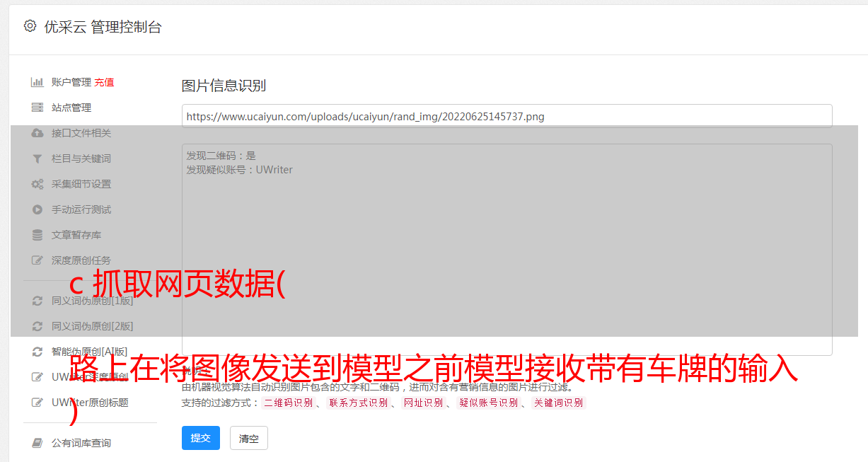Screen dimensions: 868x462
Task: Open UWriter原创标题 in the sidebar
Action: pyautogui.click(x=90, y=403)
